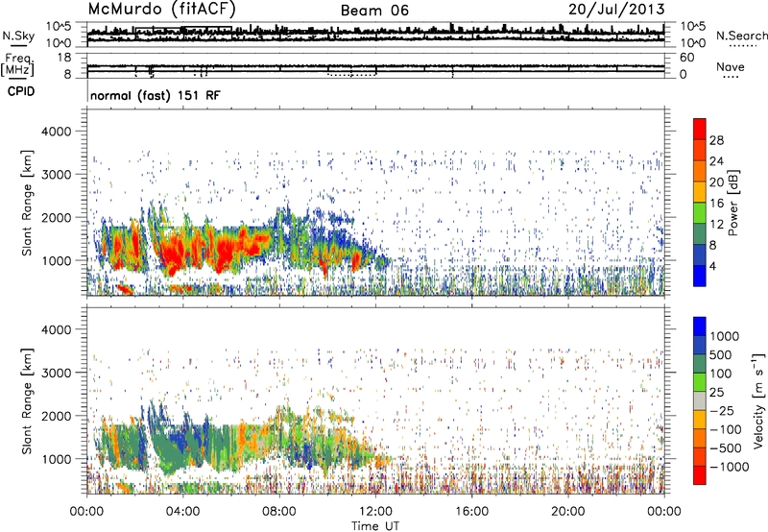Screen dimensions: 768x532
Task: Click the '16' tick on power colorbar
Action: pos(716,204)
